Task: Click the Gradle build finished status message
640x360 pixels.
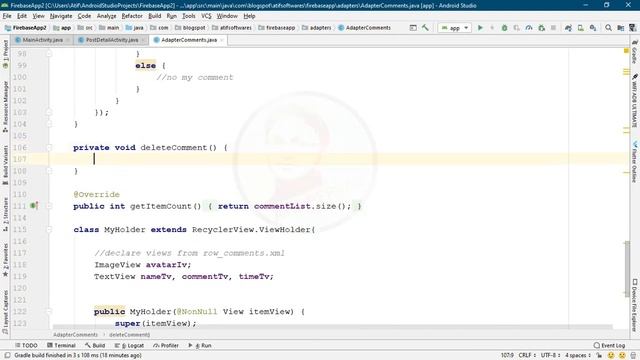Action: point(78,356)
